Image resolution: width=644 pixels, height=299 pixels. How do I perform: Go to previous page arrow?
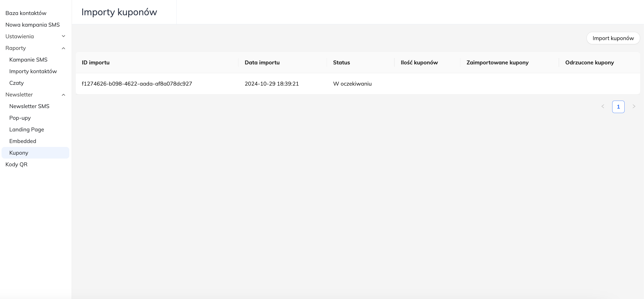[603, 107]
